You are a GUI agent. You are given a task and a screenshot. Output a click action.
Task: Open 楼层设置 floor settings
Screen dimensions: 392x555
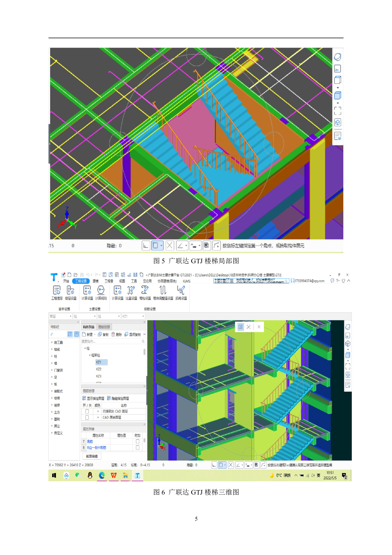tap(70, 292)
